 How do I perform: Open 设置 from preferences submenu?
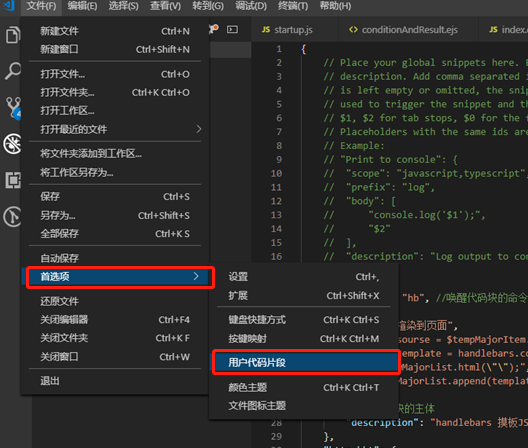click(304, 277)
